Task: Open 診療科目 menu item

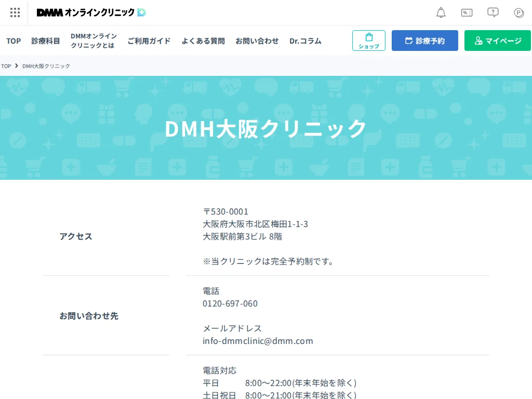Action: coord(46,41)
